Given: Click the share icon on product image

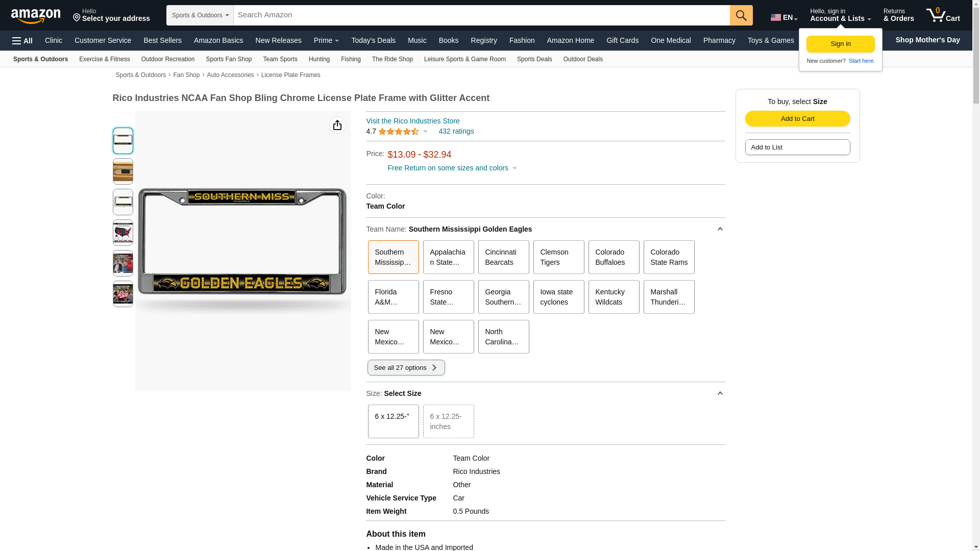Looking at the screenshot, I should point(337,125).
